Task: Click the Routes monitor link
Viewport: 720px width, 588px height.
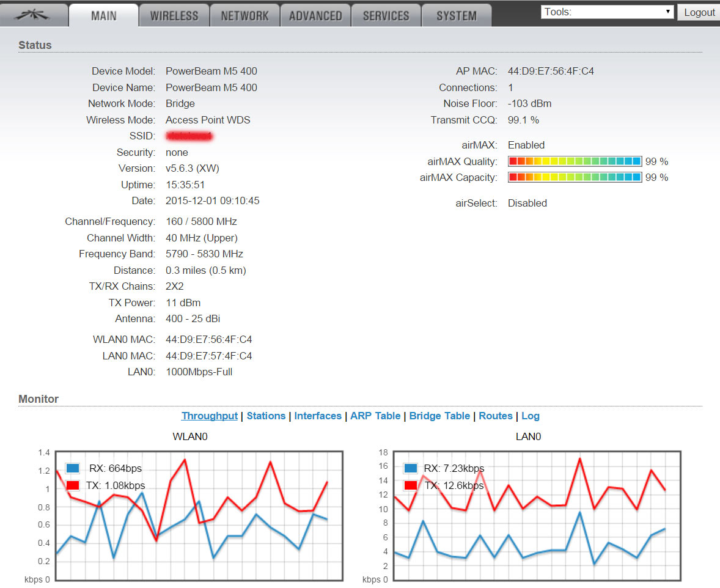Action: pos(496,416)
